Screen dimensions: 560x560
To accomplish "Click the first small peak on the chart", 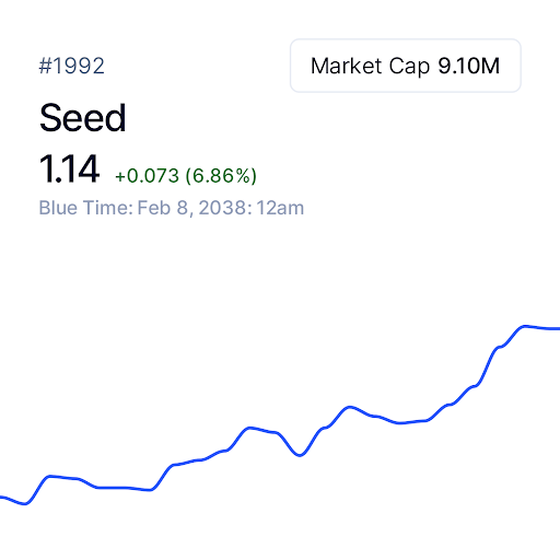I will (50, 476).
